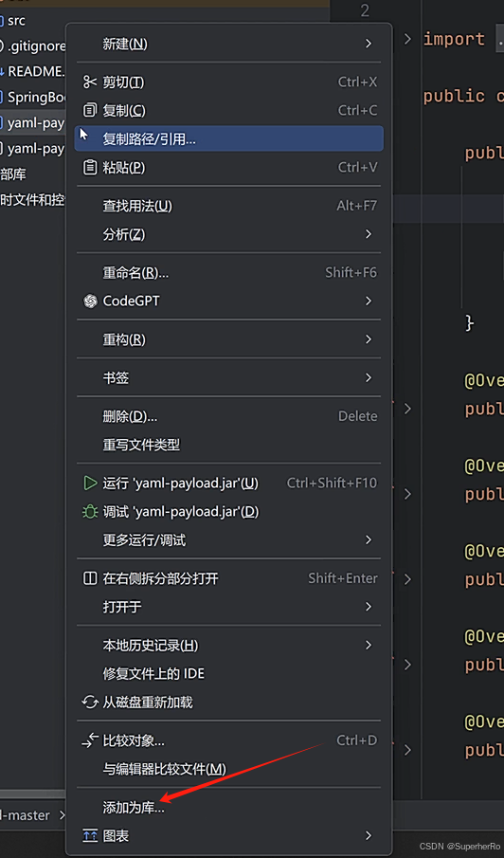This screenshot has height=858, width=504.
Task: Expand the arrow beside 更多运行/调试
Action: 369,540
